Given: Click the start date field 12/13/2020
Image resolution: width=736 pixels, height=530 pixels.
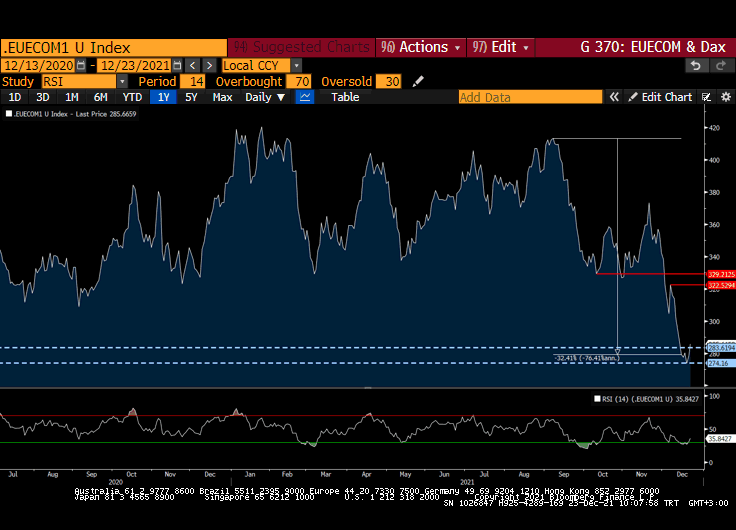Looking at the screenshot, I should pyautogui.click(x=38, y=65).
